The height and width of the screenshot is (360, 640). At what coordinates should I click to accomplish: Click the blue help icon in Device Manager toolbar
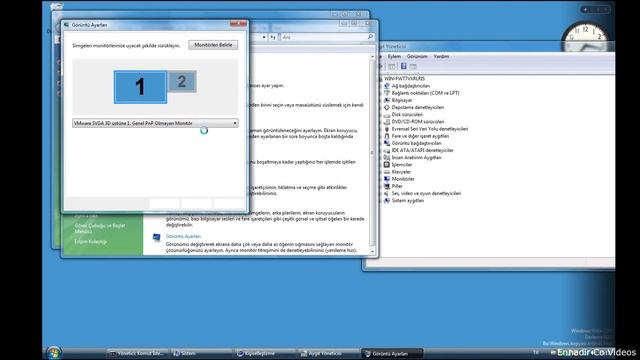tap(403, 66)
